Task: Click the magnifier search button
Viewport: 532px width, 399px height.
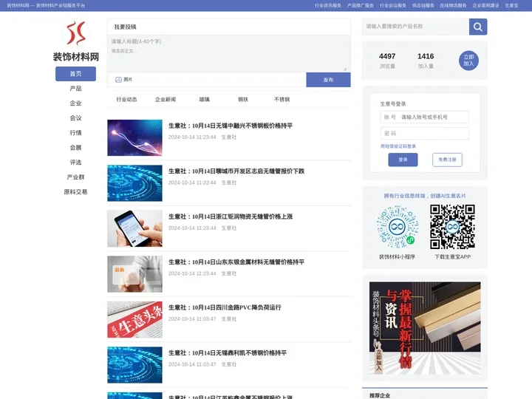Action: click(478, 27)
